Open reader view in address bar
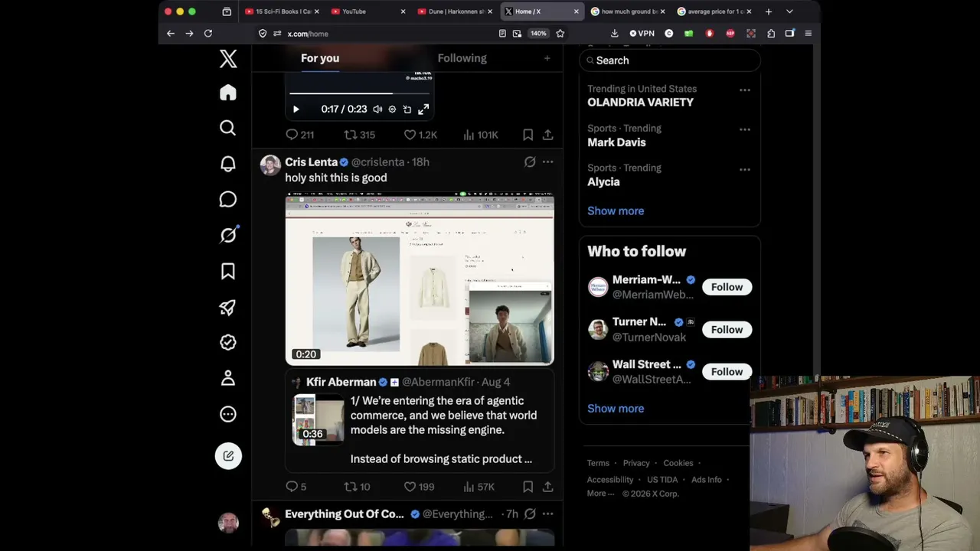 [502, 34]
